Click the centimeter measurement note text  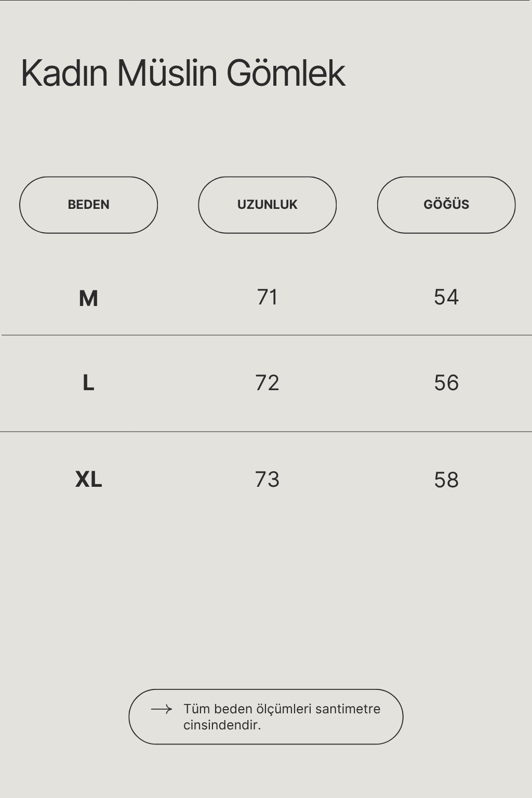pos(282,717)
